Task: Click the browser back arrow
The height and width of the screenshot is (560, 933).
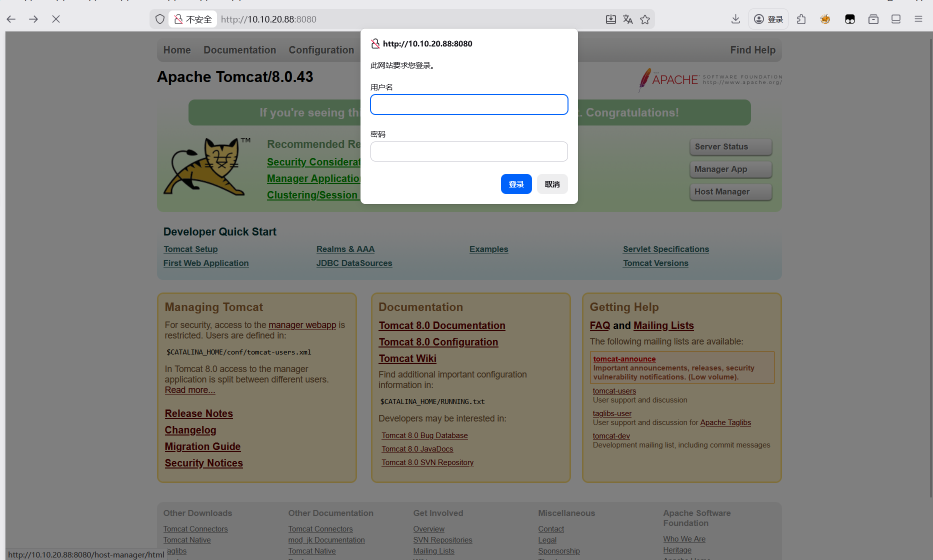Action: [11, 19]
